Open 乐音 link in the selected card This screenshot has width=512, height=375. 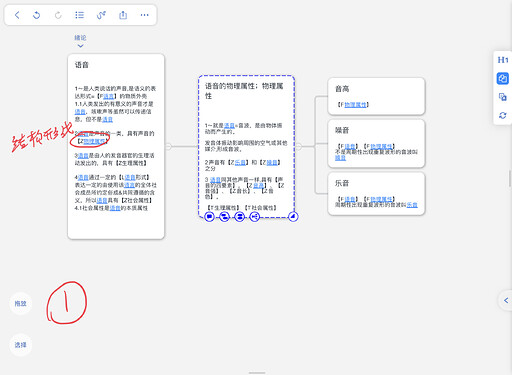240,162
